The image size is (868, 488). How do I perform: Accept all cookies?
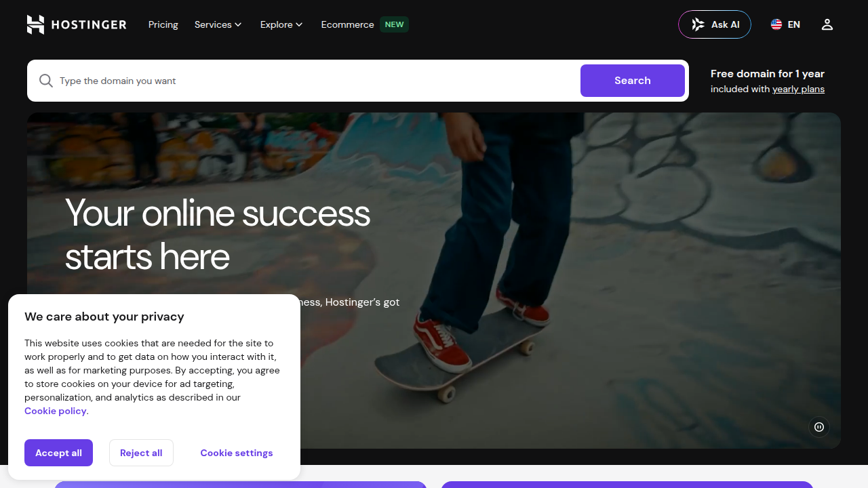click(58, 453)
